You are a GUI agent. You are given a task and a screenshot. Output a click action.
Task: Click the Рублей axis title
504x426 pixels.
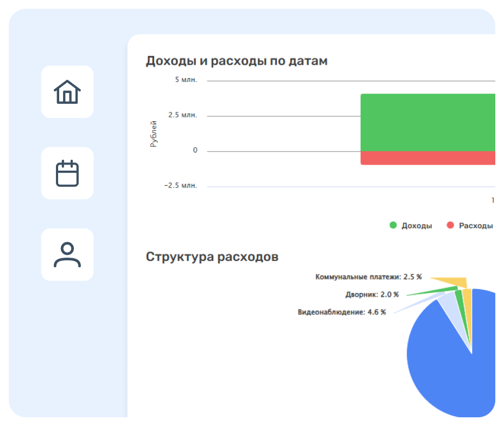(x=154, y=134)
